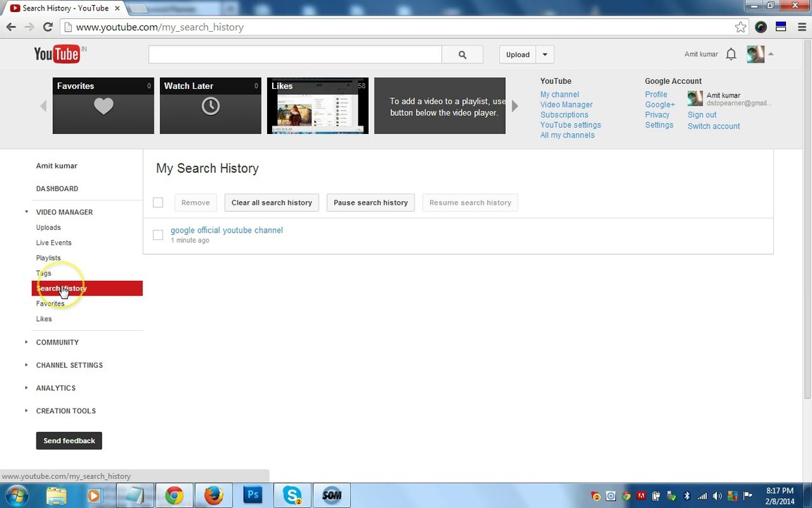The image size is (812, 508).
Task: Click My channel link
Action: click(x=559, y=95)
